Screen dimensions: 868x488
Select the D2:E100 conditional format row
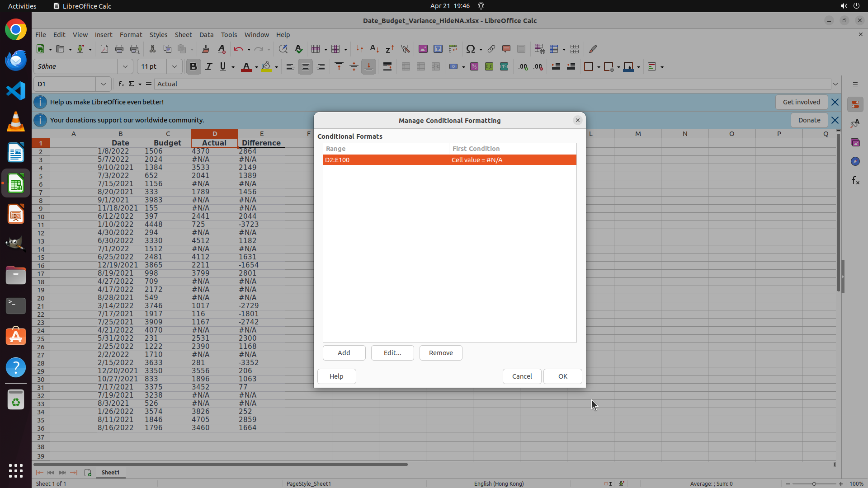[449, 160]
